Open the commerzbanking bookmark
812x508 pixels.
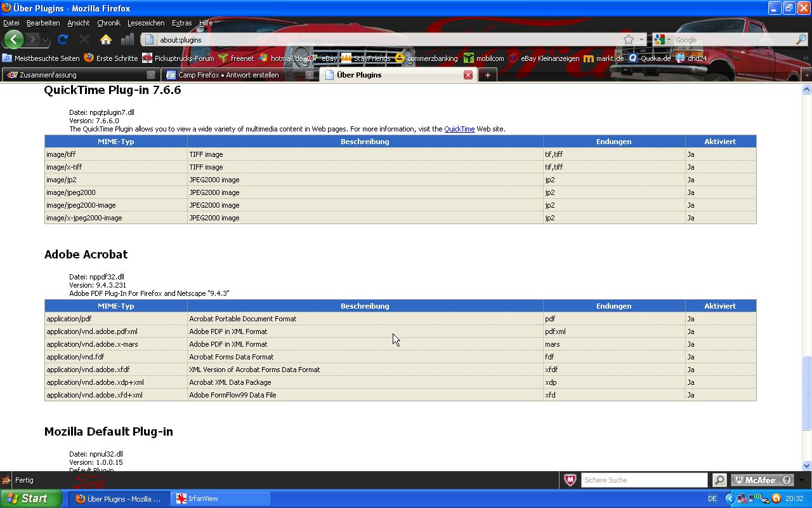pyautogui.click(x=426, y=58)
